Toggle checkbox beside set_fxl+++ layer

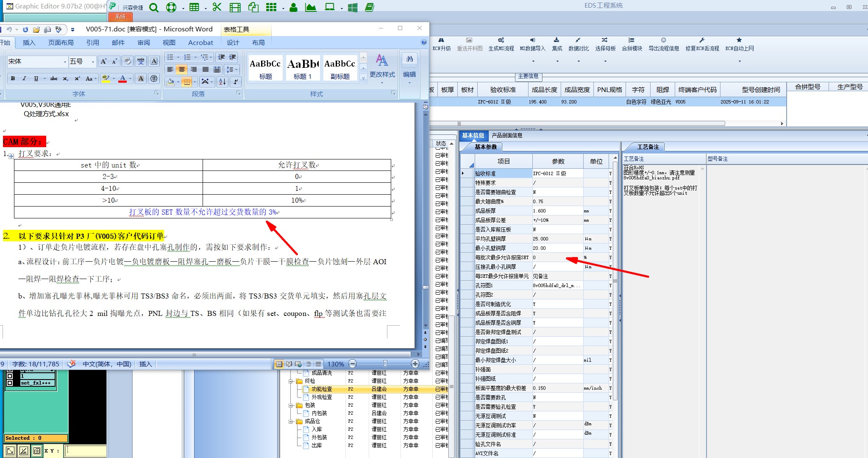(x=10, y=383)
